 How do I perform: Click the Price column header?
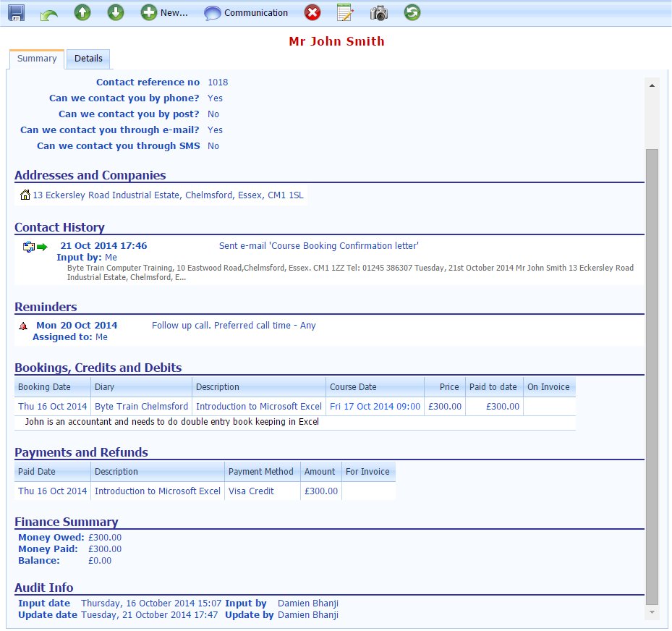coord(445,386)
